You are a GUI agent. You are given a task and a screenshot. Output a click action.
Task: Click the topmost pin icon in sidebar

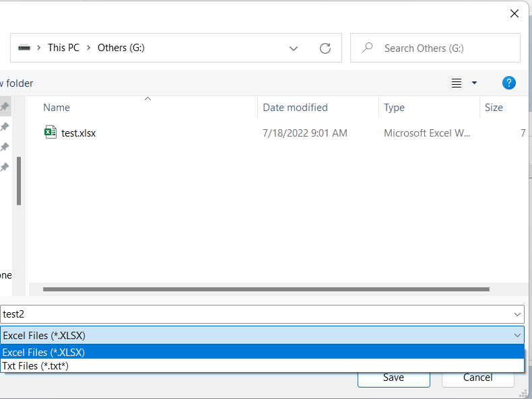(x=5, y=107)
